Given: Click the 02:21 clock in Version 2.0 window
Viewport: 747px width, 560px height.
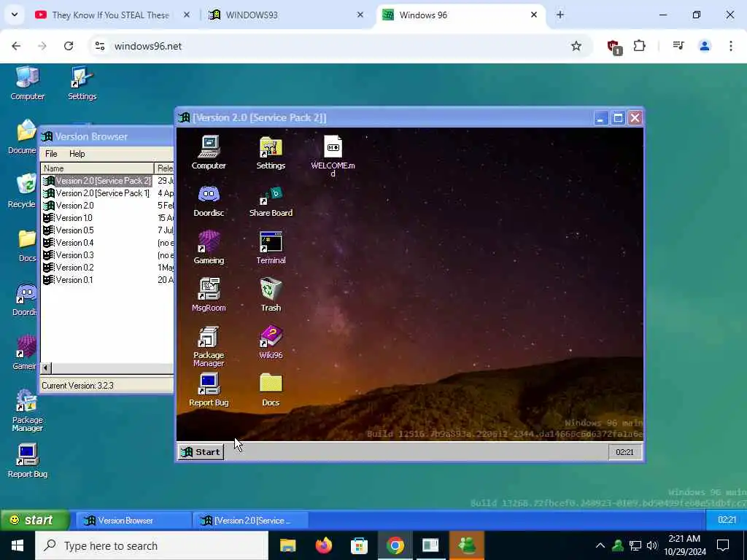Looking at the screenshot, I should pyautogui.click(x=624, y=452).
